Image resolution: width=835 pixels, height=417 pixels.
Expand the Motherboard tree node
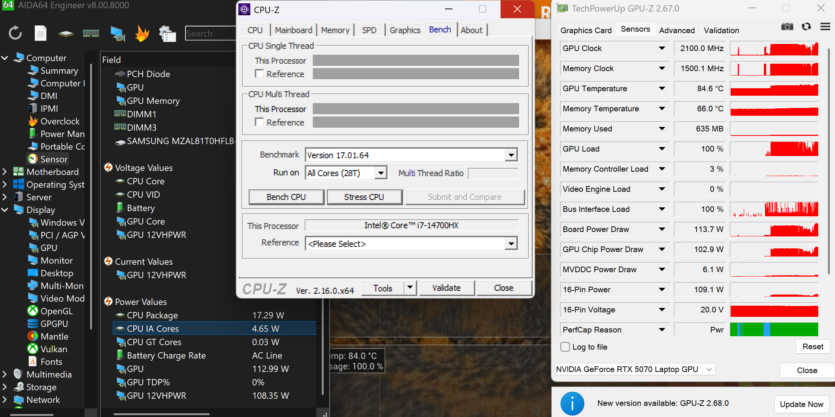pyautogui.click(x=5, y=172)
